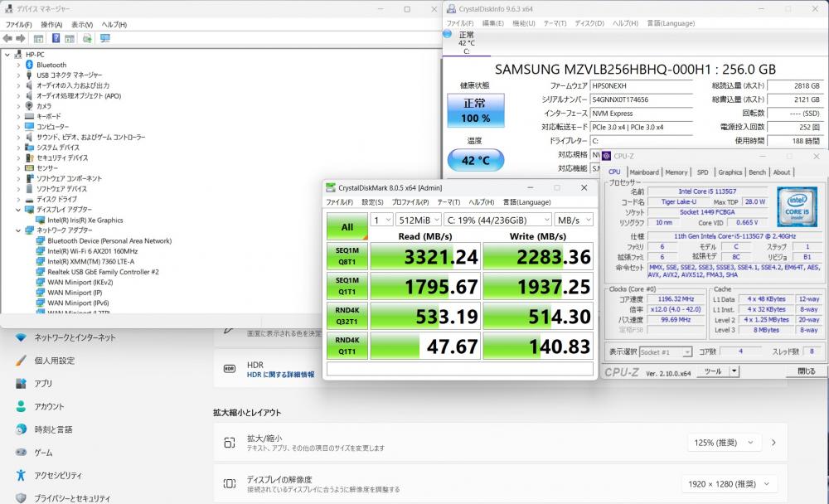The width and height of the screenshot is (829, 504).
Task: Switch to Bench tab in CPU-Z
Action: click(x=757, y=172)
